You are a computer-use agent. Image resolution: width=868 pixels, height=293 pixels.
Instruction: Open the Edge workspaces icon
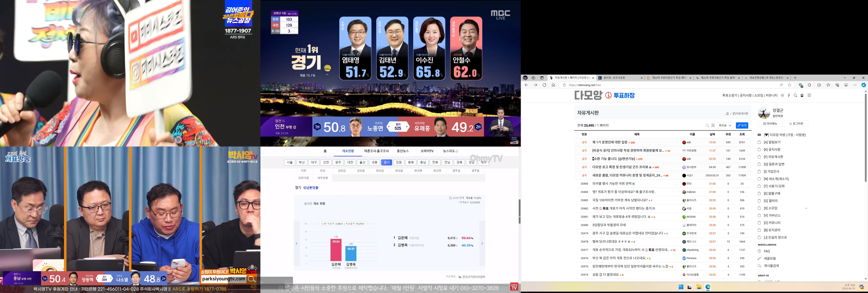click(533, 78)
